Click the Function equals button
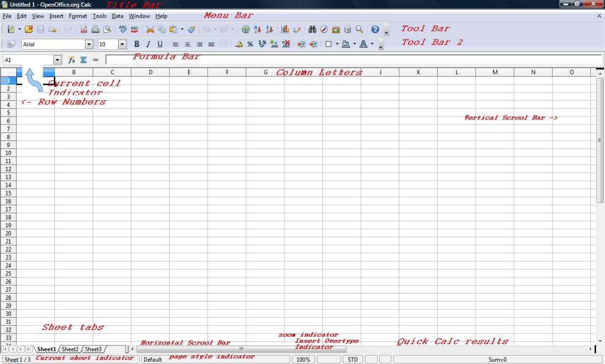 (95, 60)
